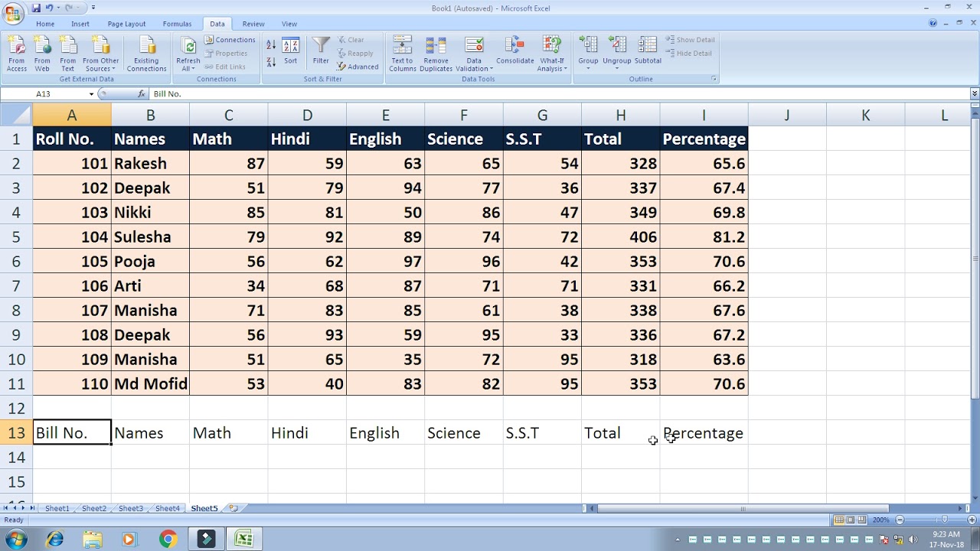Click the formula bar showing Bill No.

559,93
